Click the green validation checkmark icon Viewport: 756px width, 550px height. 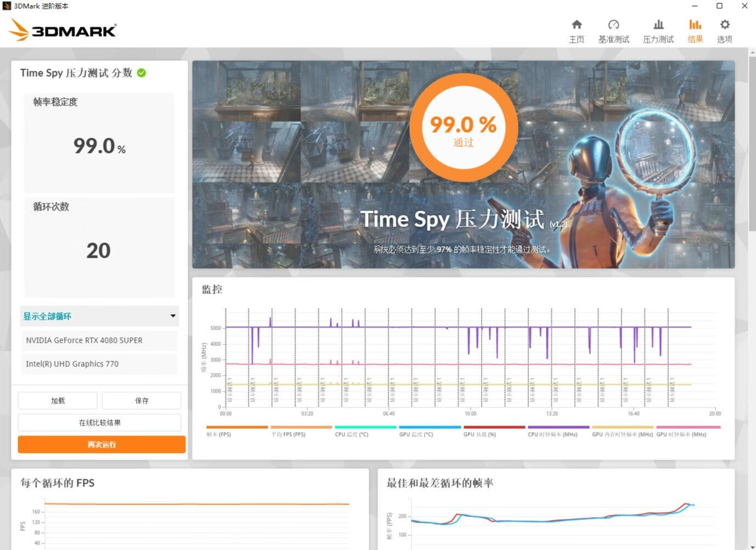coord(142,73)
